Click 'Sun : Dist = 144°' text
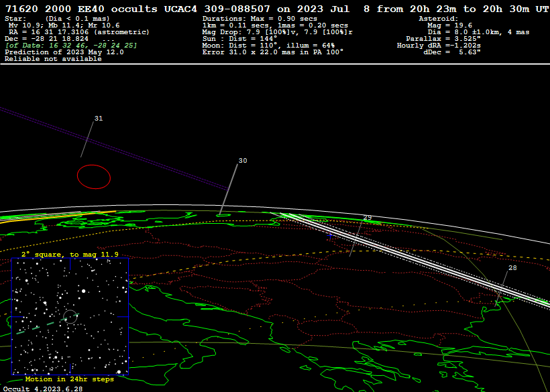This screenshot has height=392, width=550. pos(239,39)
